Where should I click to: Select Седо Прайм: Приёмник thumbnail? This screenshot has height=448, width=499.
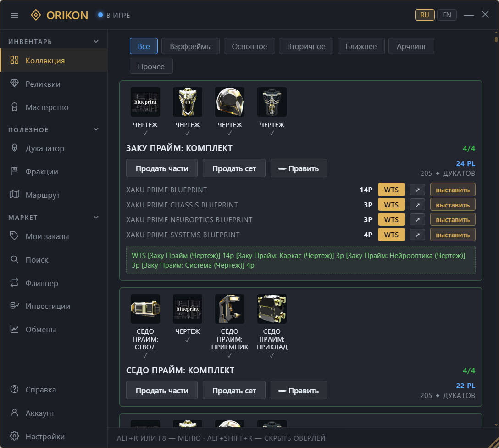(230, 309)
